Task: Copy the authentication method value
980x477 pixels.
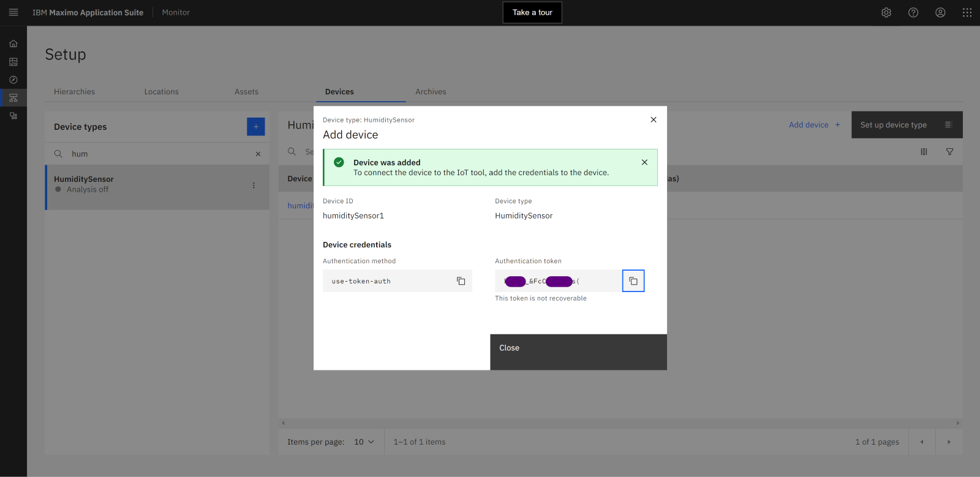Action: (461, 281)
